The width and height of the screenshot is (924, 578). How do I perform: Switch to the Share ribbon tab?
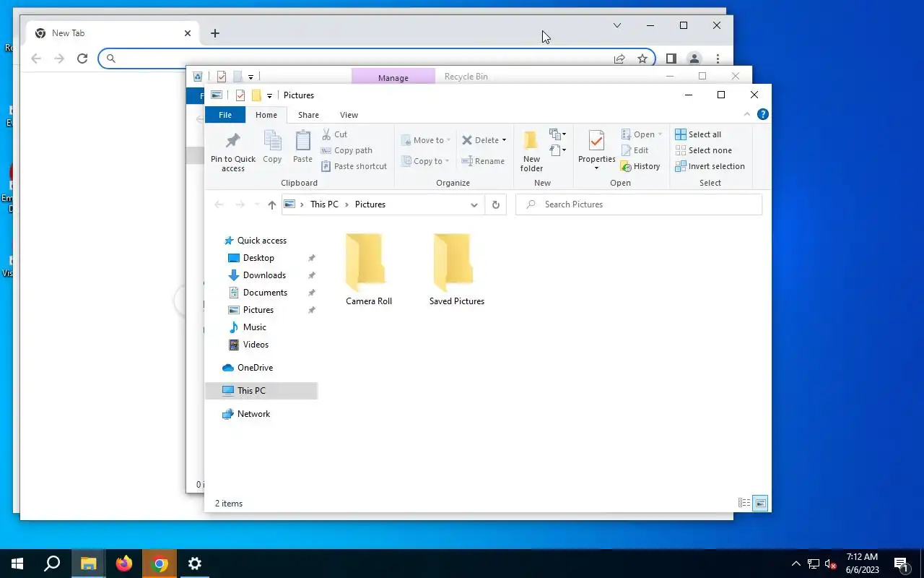click(308, 115)
